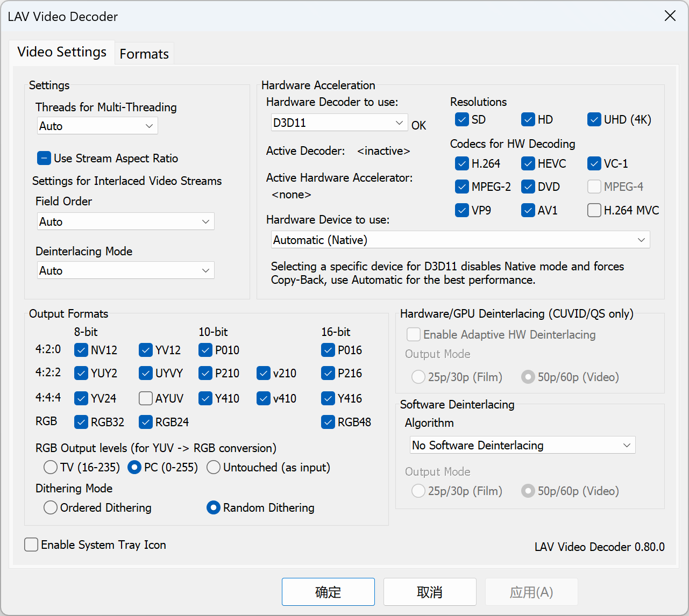Viewport: 689px width, 616px height.
Task: Uncheck the RGB48 output format
Action: click(328, 422)
